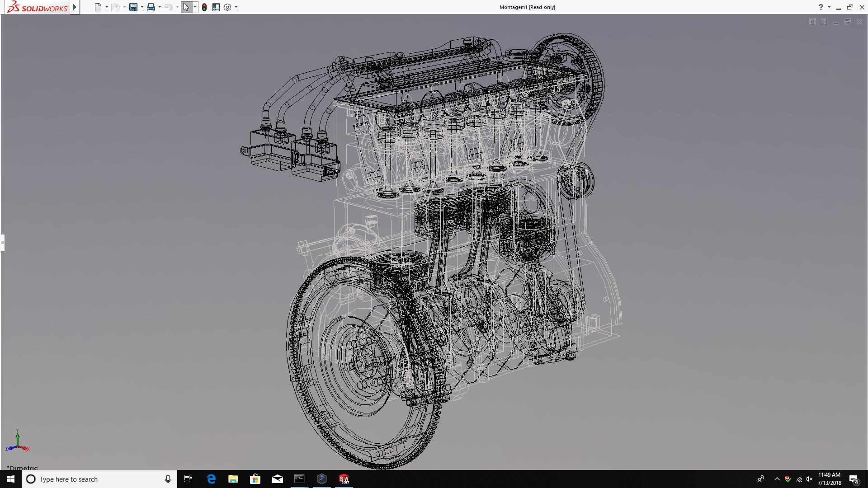Toggle the right panel expand icon
868x488 pixels.
[x=824, y=22]
